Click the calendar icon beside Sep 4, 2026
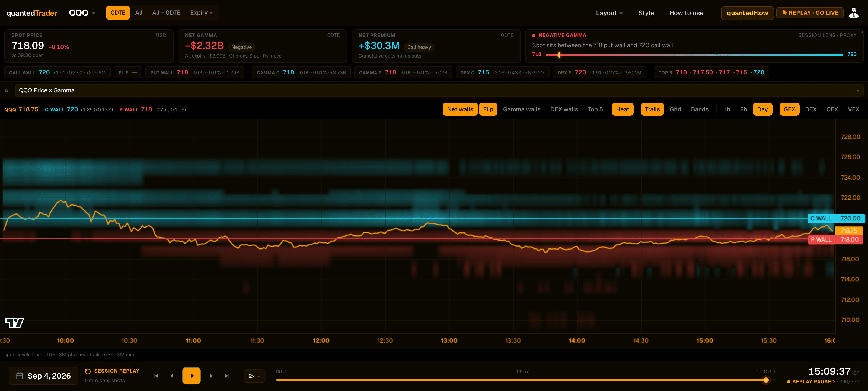 tap(20, 376)
